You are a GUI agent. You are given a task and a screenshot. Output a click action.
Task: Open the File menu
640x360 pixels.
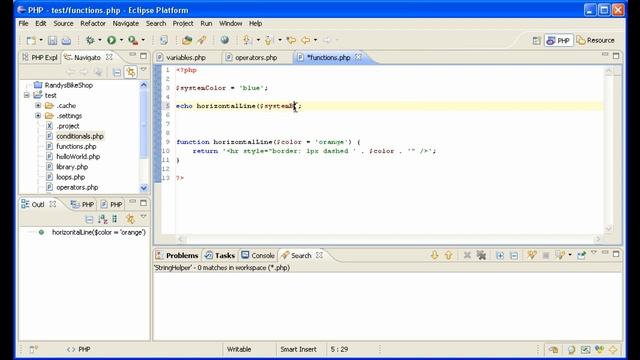(23, 23)
